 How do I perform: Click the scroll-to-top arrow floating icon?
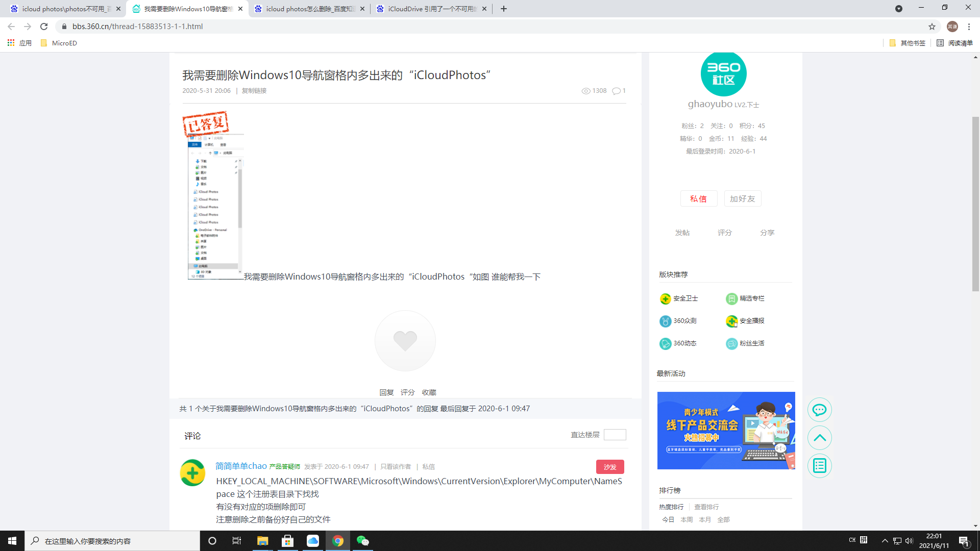(x=819, y=438)
